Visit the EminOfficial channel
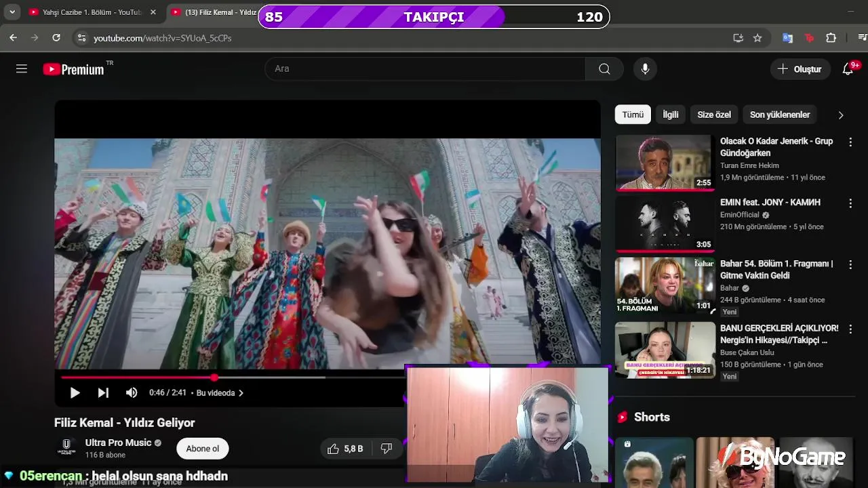Image resolution: width=868 pixels, height=488 pixels. [740, 215]
